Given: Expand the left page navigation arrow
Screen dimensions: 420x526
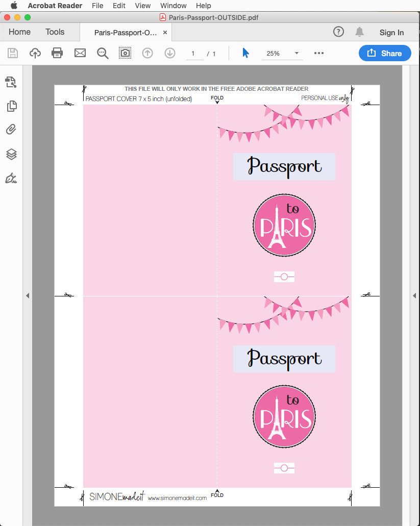Looking at the screenshot, I should pyautogui.click(x=28, y=295).
